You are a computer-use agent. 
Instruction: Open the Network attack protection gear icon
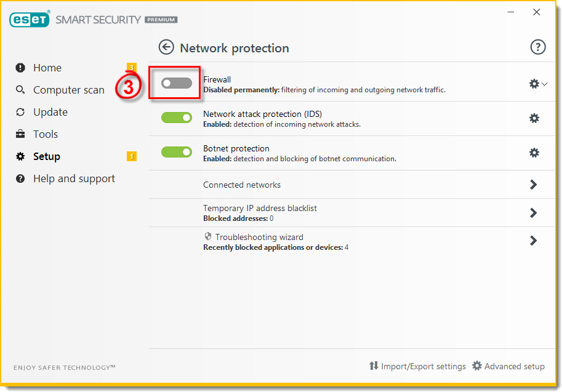tap(534, 118)
